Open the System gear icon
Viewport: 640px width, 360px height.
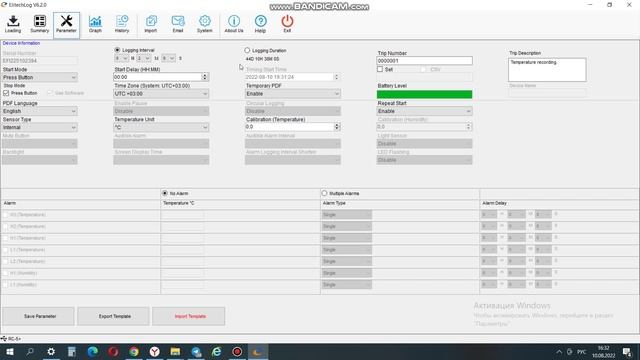point(204,24)
